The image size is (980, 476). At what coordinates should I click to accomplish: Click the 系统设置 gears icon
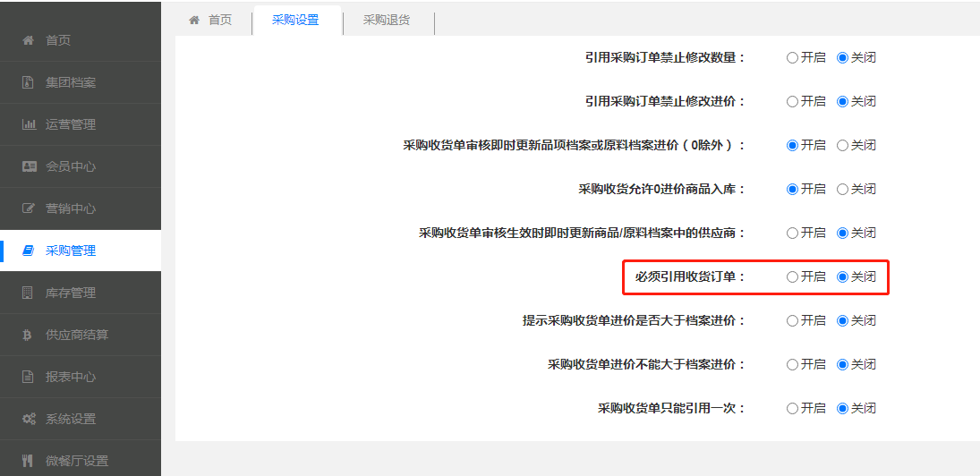tap(28, 419)
